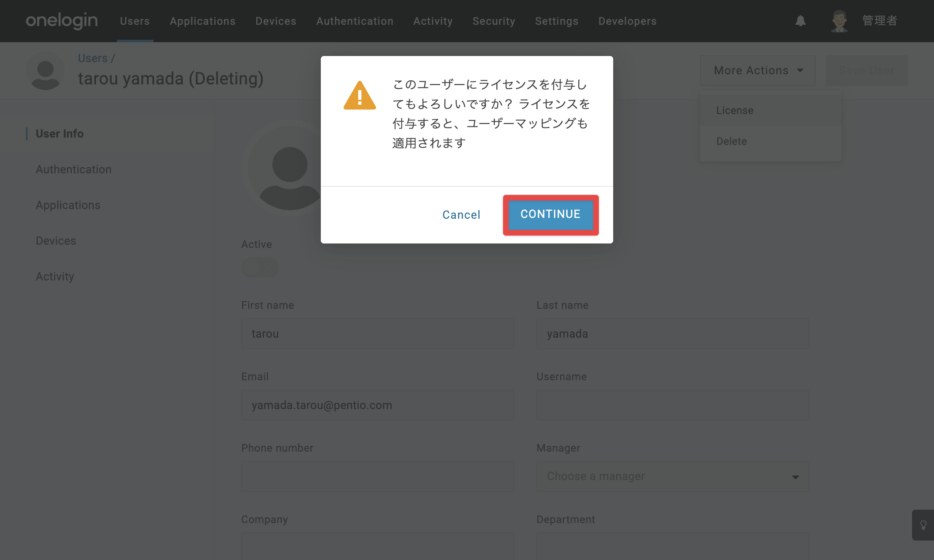Click the 管理者 account name

coord(880,21)
